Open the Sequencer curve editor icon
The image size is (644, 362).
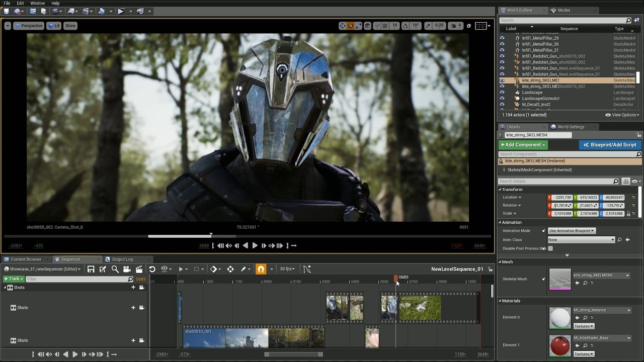click(308, 269)
